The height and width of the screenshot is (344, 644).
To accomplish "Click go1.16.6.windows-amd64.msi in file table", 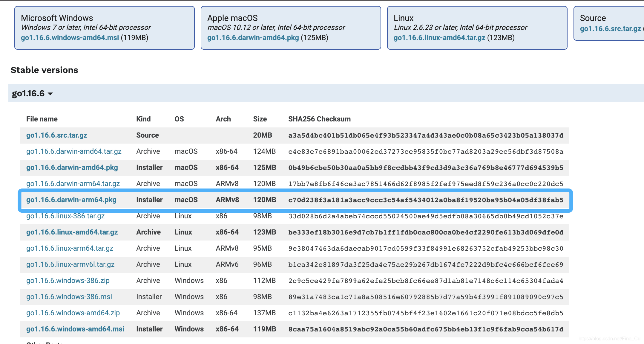I will 75,329.
